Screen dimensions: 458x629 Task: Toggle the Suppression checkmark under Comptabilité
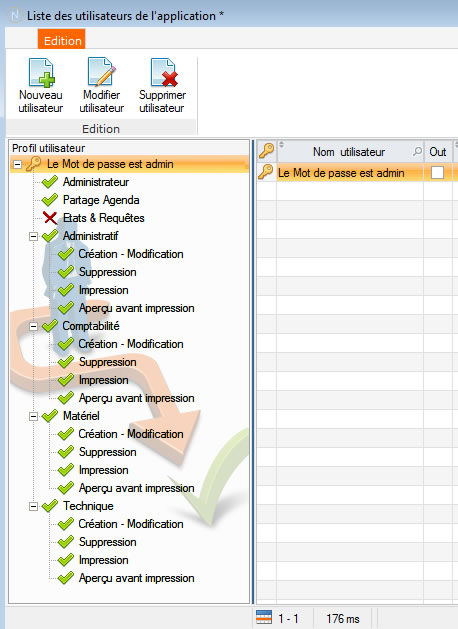(x=66, y=362)
